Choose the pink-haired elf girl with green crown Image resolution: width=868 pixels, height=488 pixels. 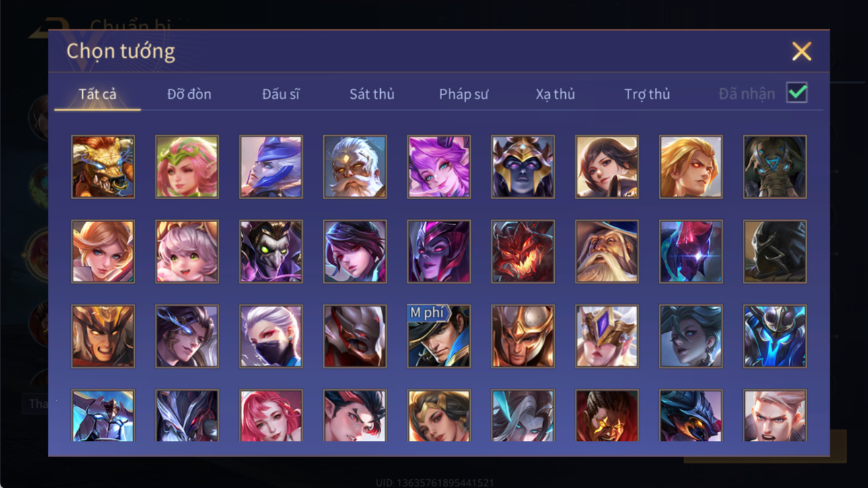point(187,167)
